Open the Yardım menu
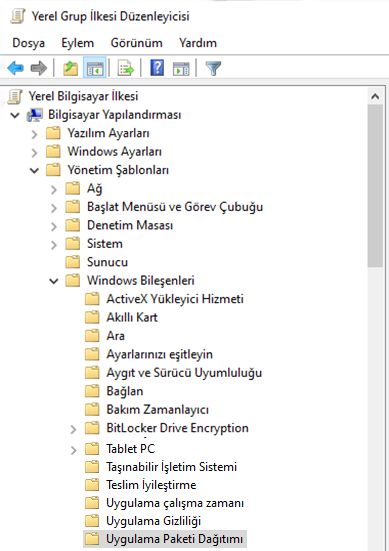This screenshot has width=389, height=551. (x=198, y=43)
